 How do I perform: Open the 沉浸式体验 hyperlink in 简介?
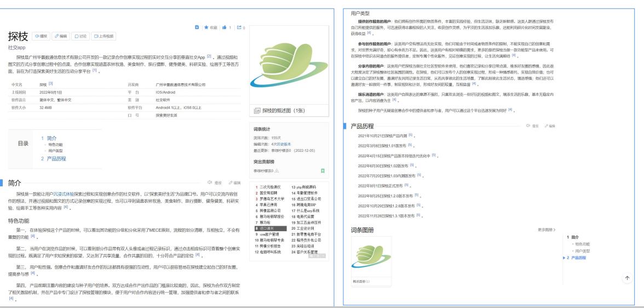click(64, 193)
